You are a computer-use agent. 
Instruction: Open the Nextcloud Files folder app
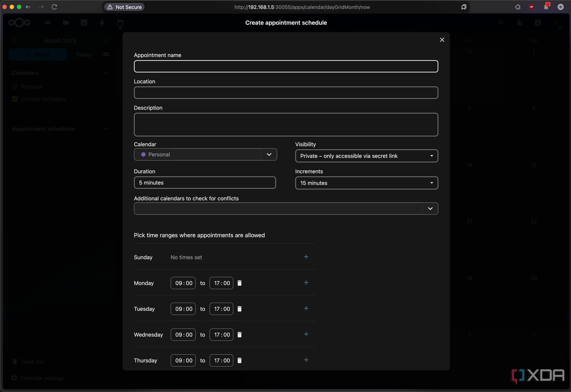pyautogui.click(x=66, y=23)
